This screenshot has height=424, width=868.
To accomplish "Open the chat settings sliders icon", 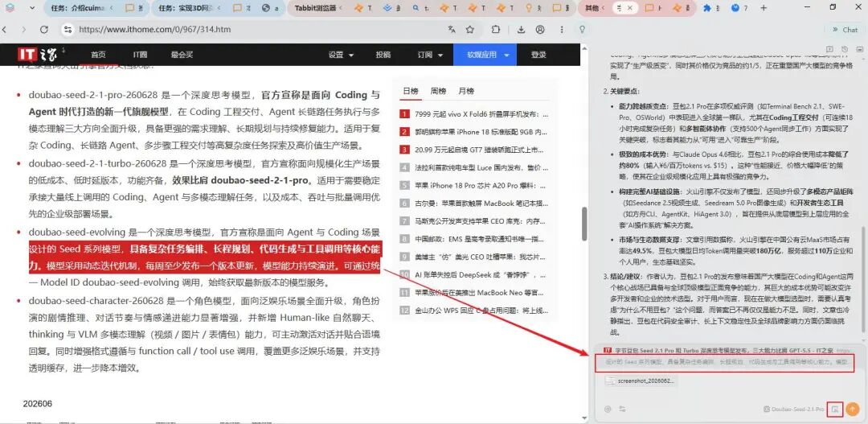I will (622, 409).
